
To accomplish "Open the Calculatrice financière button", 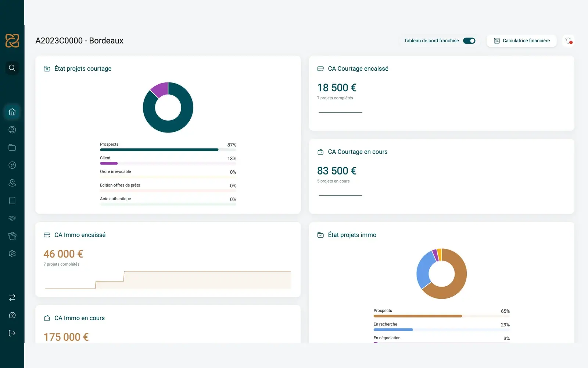I will (x=521, y=40).
